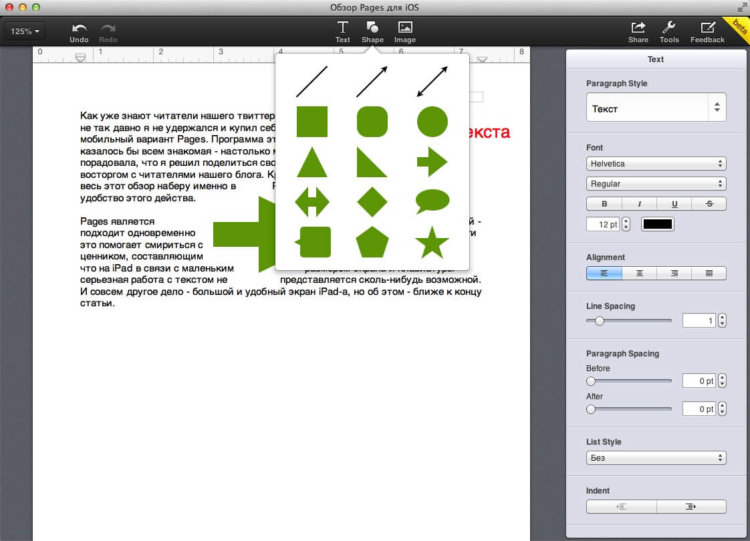
Task: Insert the speech bubble shape
Action: click(433, 201)
